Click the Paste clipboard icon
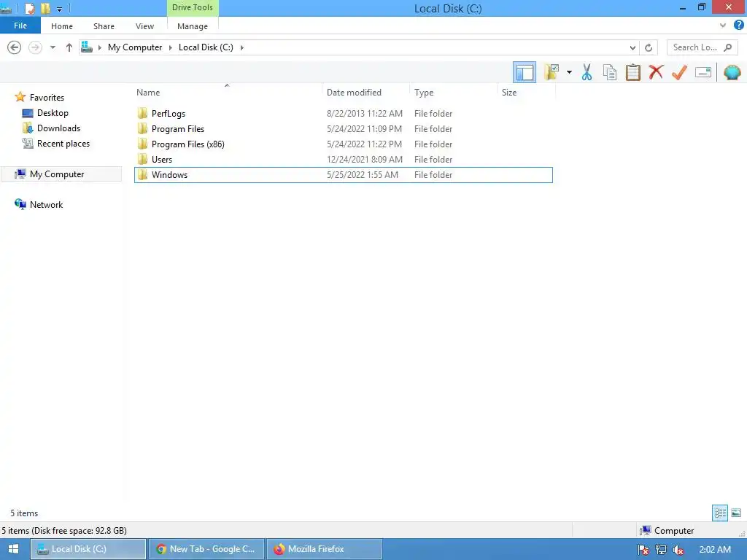 [632, 72]
